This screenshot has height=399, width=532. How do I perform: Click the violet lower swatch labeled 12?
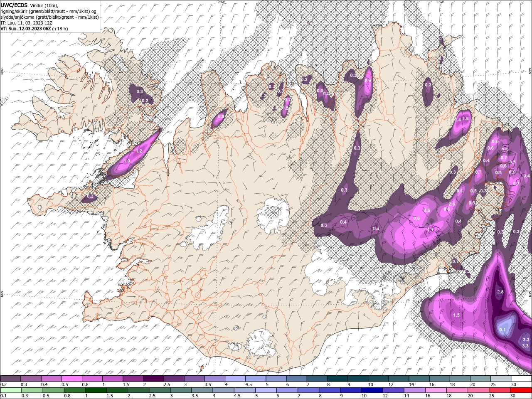tap(393, 390)
